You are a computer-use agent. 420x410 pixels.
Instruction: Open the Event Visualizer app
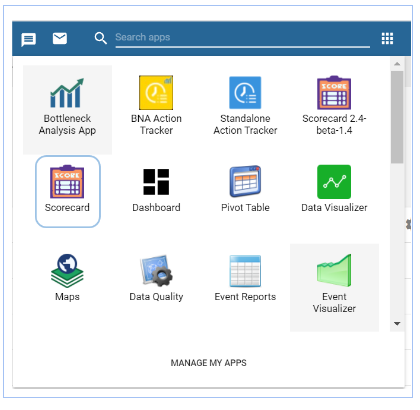334,287
